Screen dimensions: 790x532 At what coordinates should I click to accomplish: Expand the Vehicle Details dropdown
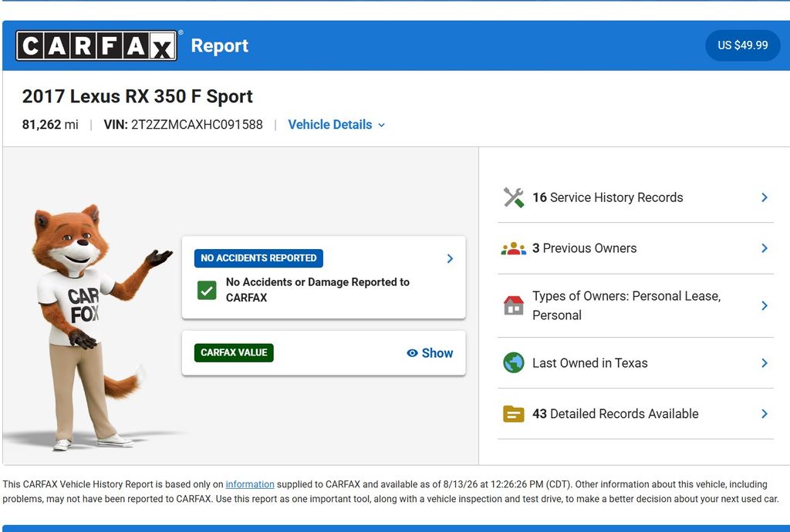tap(336, 124)
